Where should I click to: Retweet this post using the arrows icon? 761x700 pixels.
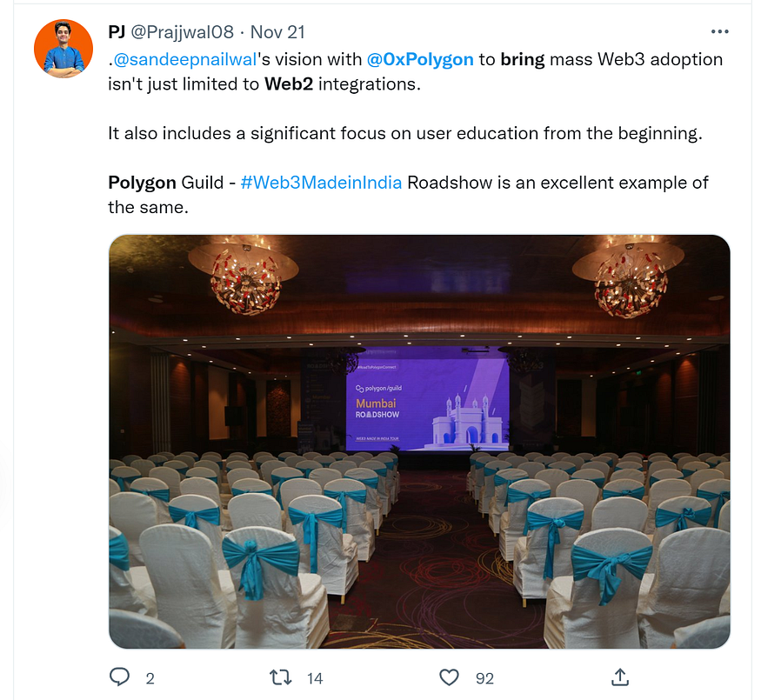pos(281,677)
